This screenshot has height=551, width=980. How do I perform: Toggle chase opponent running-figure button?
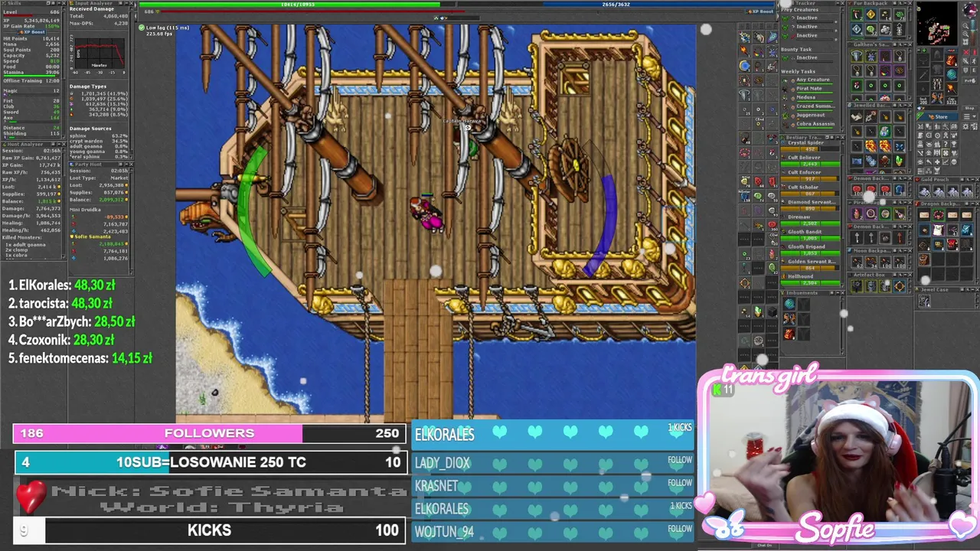pos(974,62)
